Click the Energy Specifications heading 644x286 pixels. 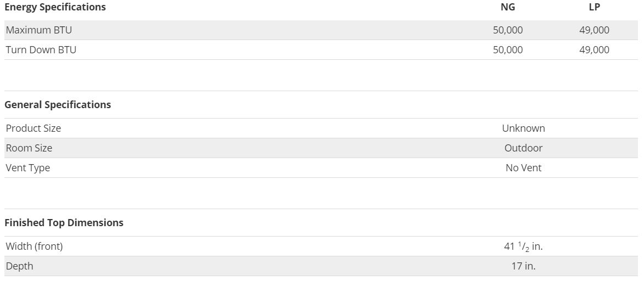(x=55, y=7)
